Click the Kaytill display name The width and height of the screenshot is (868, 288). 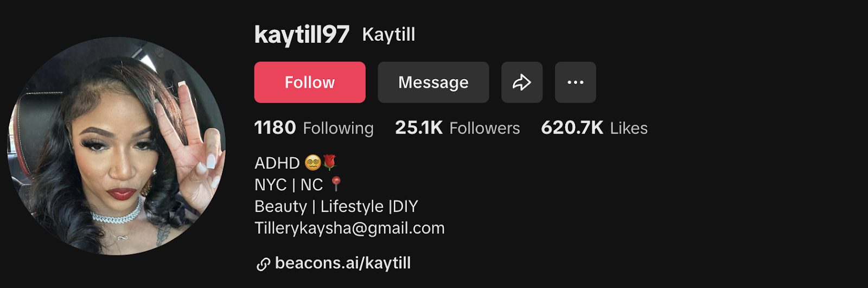[388, 34]
